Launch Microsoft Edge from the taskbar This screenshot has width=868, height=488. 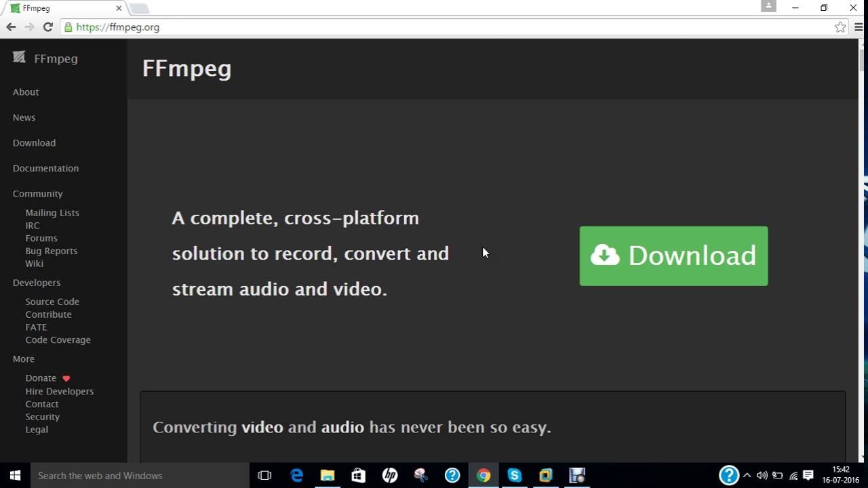(x=296, y=476)
